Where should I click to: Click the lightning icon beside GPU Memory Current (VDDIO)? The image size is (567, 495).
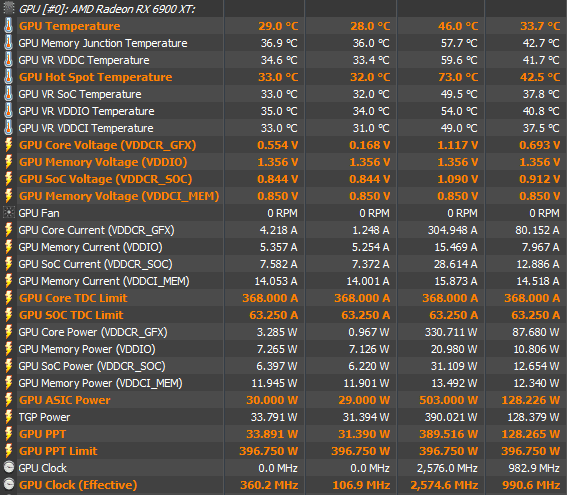point(8,247)
